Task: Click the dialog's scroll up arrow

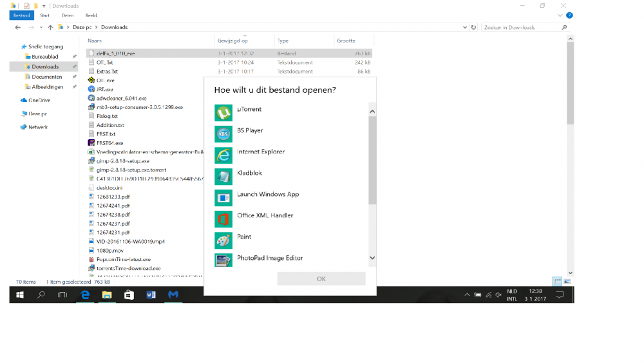Action: click(x=372, y=112)
